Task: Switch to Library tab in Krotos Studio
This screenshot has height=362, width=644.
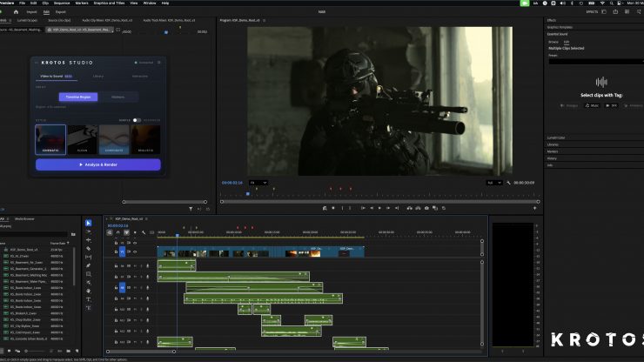Action: point(98,77)
